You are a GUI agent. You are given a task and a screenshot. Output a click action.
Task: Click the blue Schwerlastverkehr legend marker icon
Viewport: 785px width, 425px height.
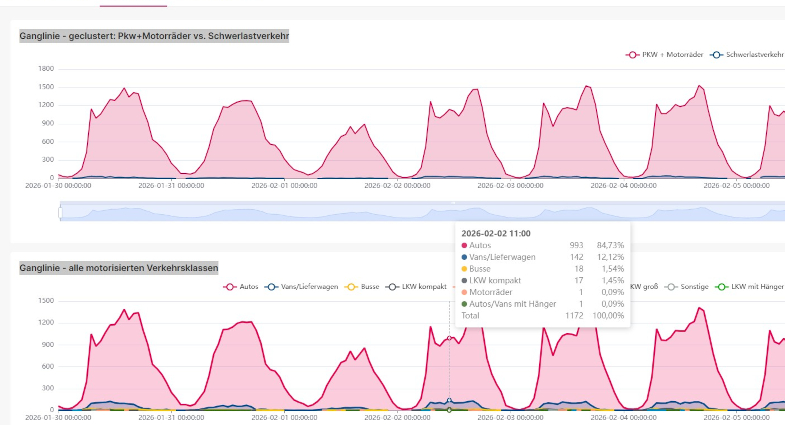[x=716, y=54]
